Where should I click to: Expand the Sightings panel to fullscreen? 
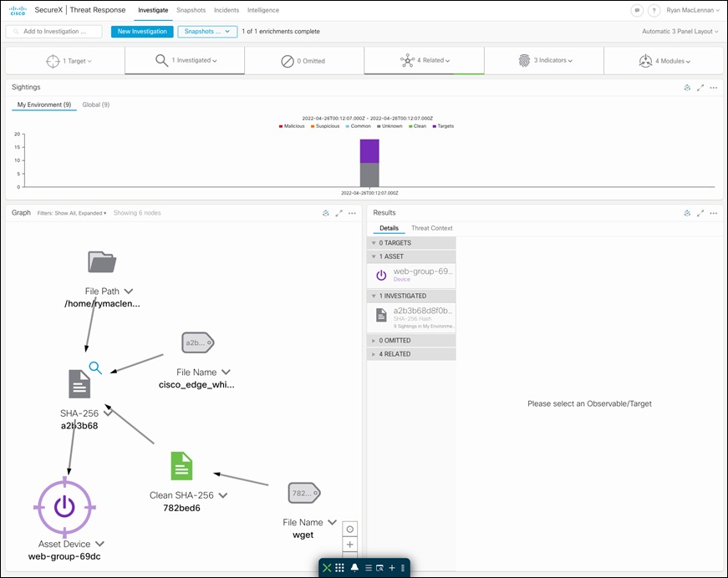point(700,88)
